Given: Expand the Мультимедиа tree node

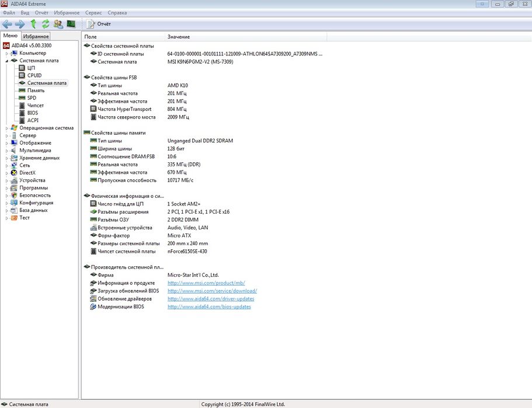Looking at the screenshot, I should (6, 151).
